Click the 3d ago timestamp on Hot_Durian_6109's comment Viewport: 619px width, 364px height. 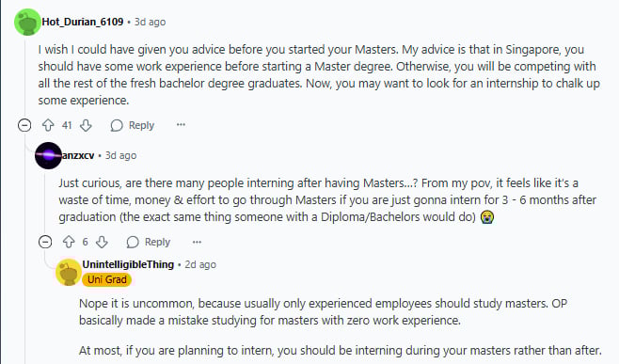150,22
